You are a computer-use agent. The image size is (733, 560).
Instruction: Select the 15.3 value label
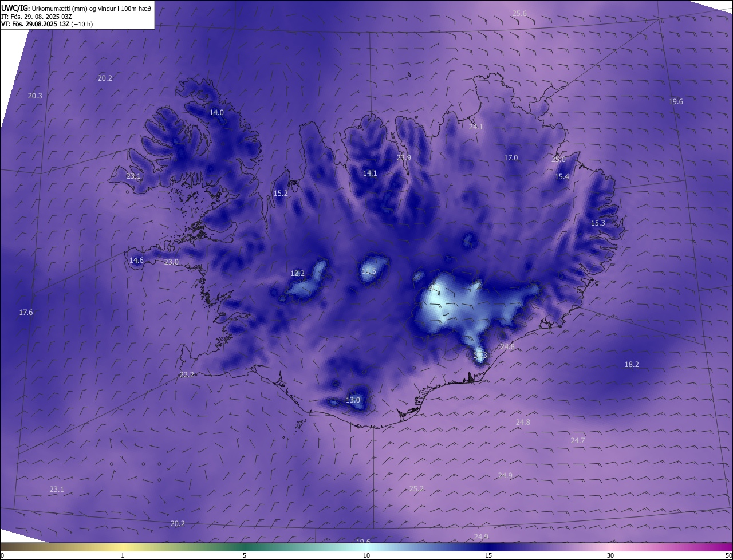[x=598, y=223]
